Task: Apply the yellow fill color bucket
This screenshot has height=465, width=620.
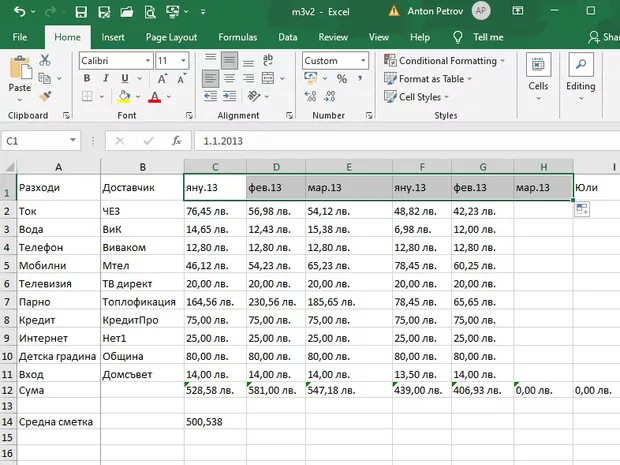Action: point(124,98)
